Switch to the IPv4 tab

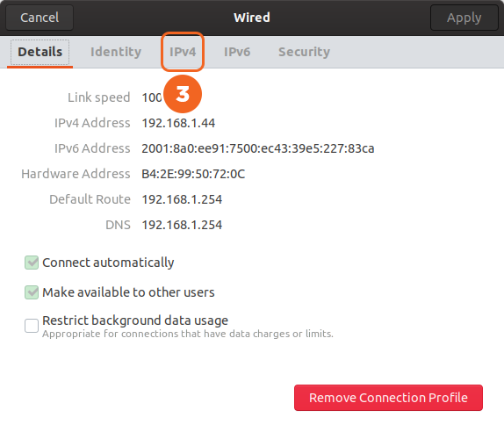(x=183, y=52)
